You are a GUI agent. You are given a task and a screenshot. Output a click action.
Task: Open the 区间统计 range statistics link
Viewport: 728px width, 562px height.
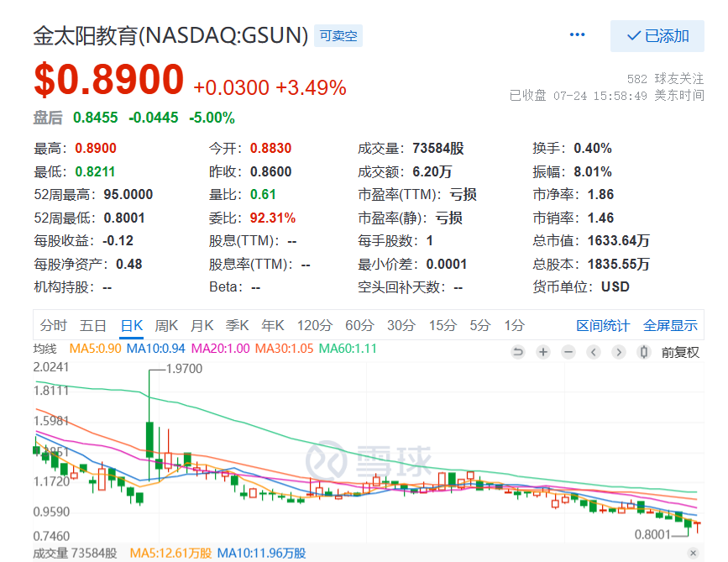(603, 326)
